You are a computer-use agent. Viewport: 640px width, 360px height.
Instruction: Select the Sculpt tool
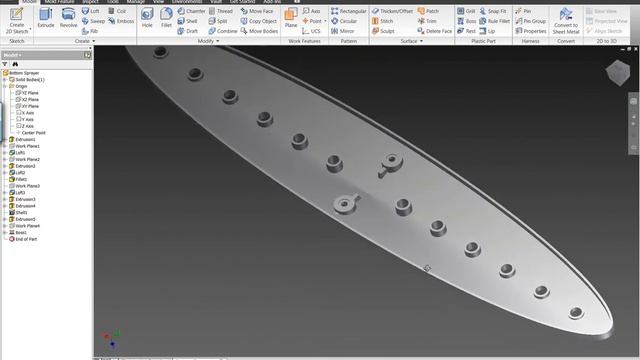383,31
